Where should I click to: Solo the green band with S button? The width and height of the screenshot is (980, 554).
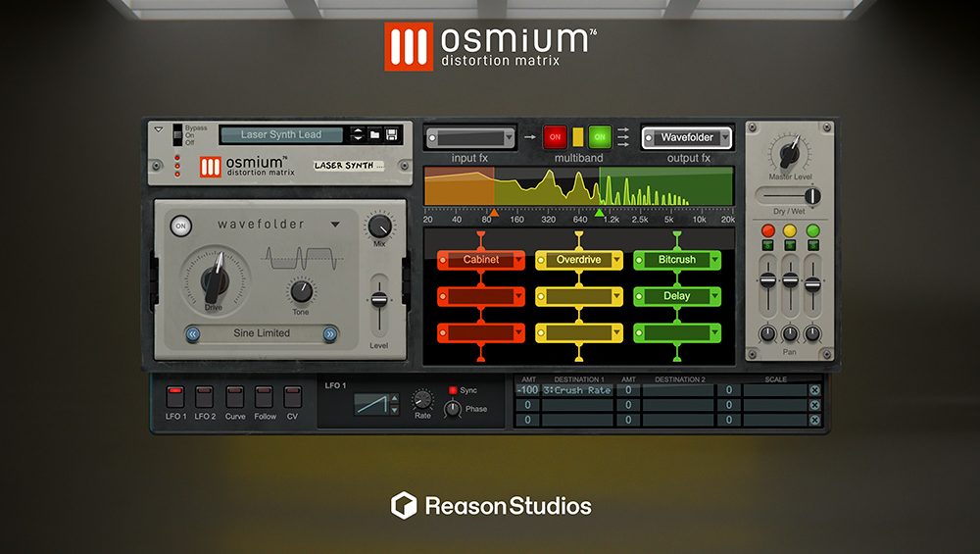point(812,246)
